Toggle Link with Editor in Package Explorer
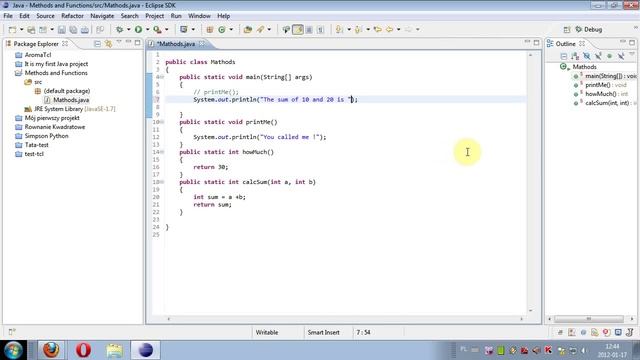The height and width of the screenshot is (360, 640). click(x=108, y=43)
